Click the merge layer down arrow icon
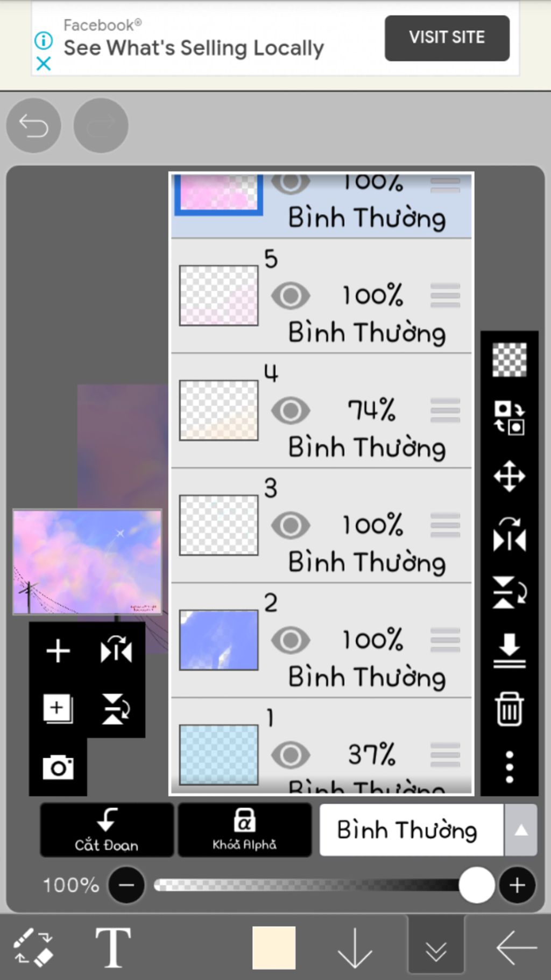551x980 pixels. click(509, 650)
